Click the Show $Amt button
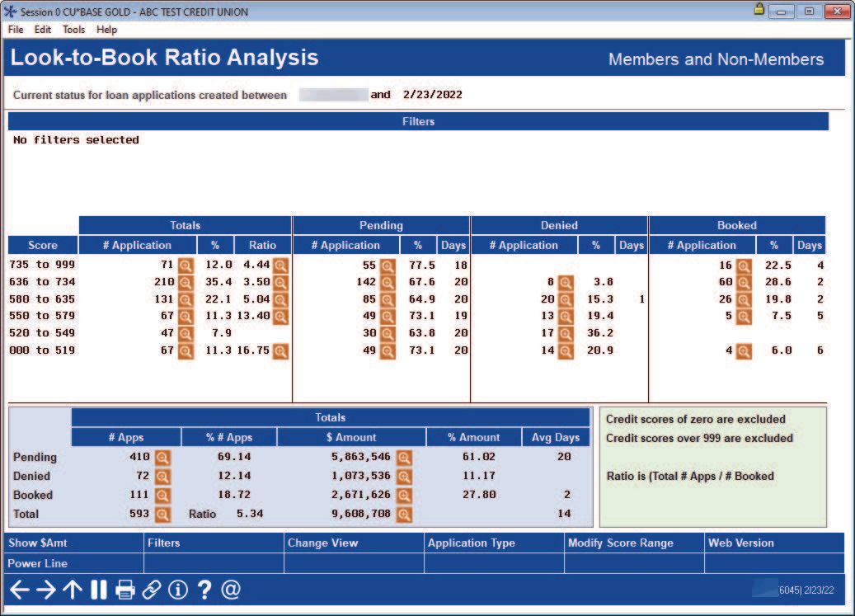 pyautogui.click(x=73, y=543)
